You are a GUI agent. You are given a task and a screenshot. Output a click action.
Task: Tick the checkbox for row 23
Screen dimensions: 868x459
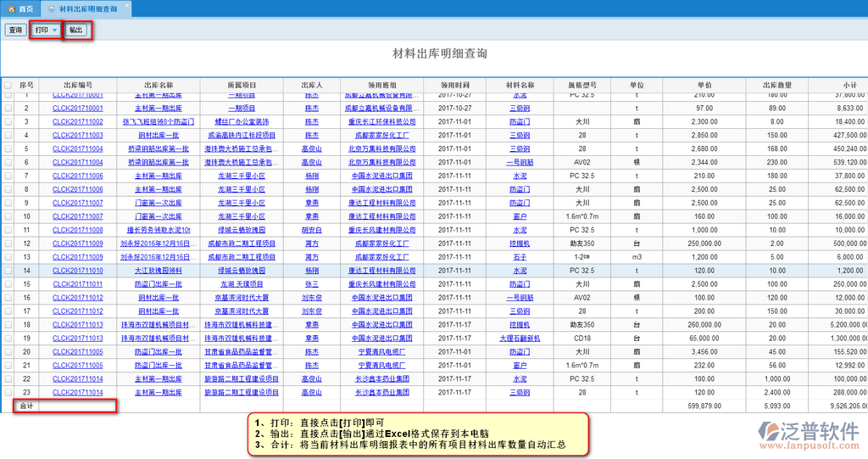click(x=8, y=393)
